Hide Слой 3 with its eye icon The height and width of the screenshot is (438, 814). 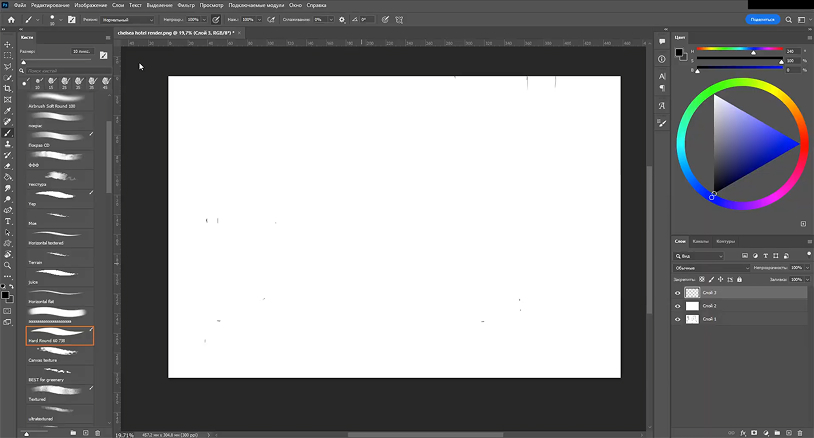[x=678, y=293]
